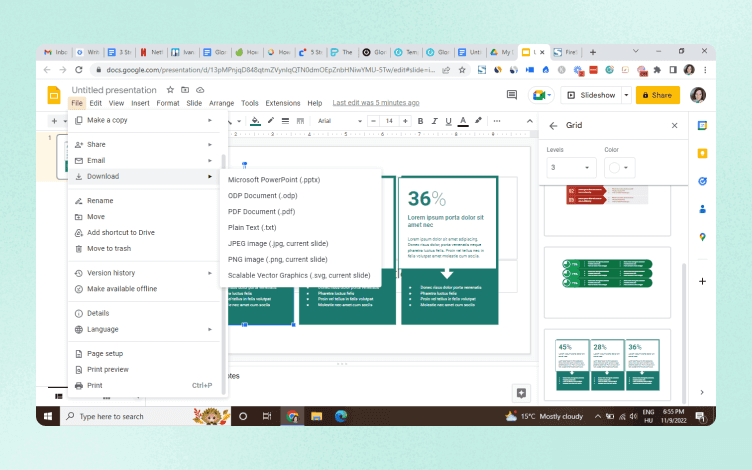The image size is (752, 470).
Task: Open more toolbar options (three dots)
Action: point(497,121)
